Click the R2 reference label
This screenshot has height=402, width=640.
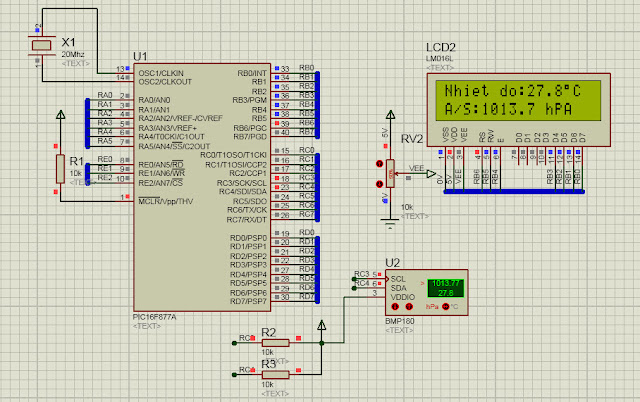click(269, 333)
